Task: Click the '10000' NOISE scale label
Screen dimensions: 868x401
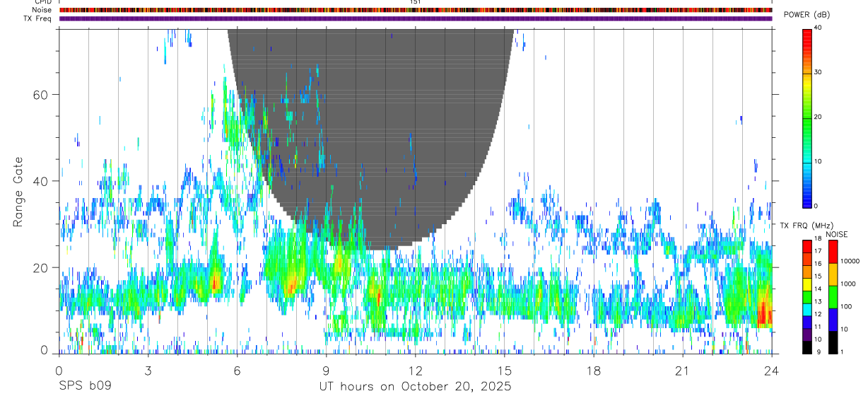Action: [850, 261]
